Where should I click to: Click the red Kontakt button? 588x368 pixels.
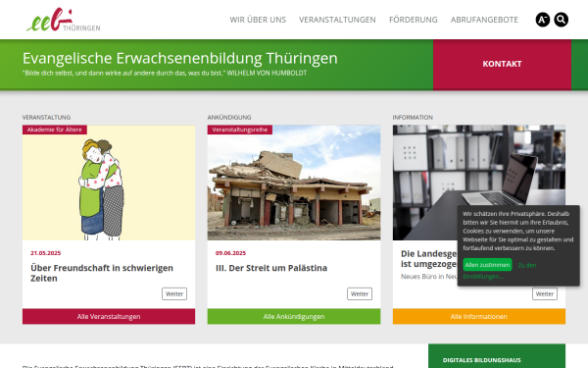click(x=502, y=64)
